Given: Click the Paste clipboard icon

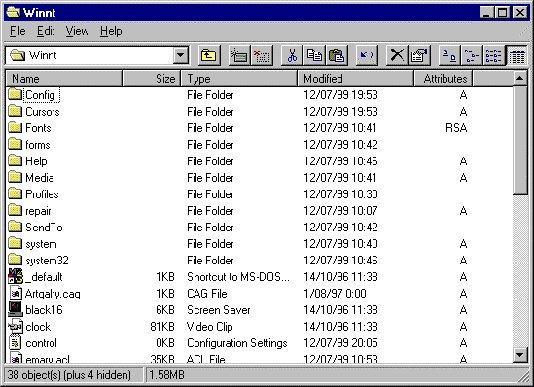Looking at the screenshot, I should tap(336, 55).
